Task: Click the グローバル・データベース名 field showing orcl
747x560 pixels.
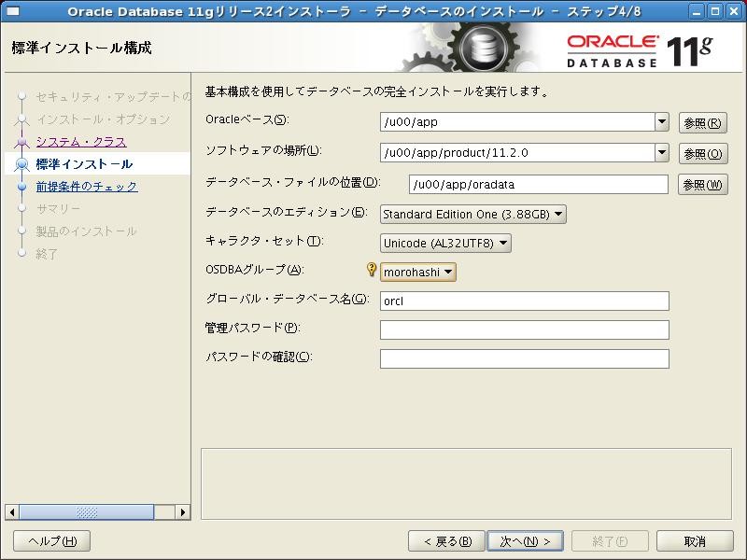Action: pos(523,301)
